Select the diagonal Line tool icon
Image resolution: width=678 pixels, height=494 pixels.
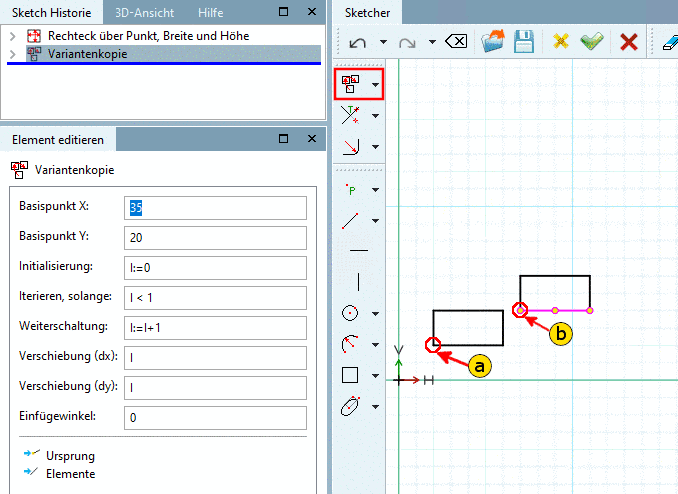350,221
